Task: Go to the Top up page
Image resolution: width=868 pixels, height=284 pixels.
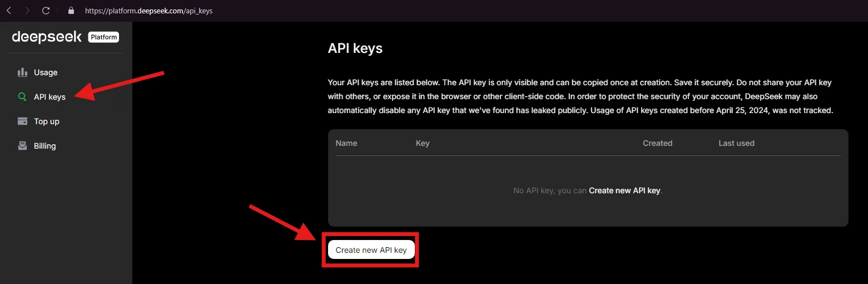Action: pyautogui.click(x=47, y=121)
